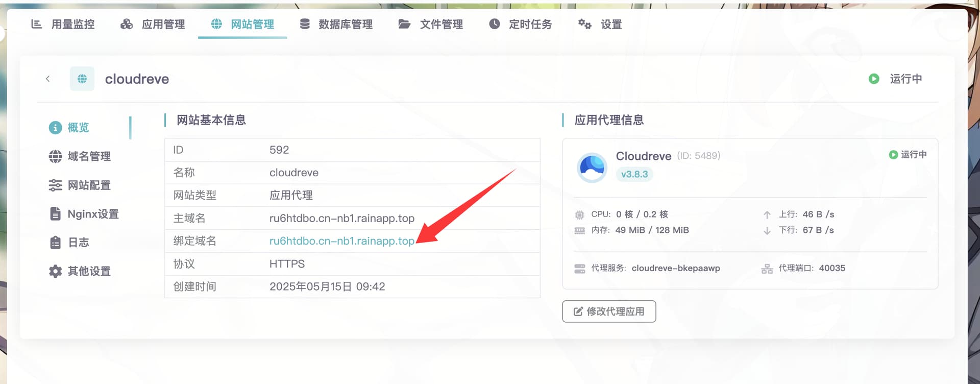
Task: Click the 网站配置 sliders icon
Action: coord(55,185)
